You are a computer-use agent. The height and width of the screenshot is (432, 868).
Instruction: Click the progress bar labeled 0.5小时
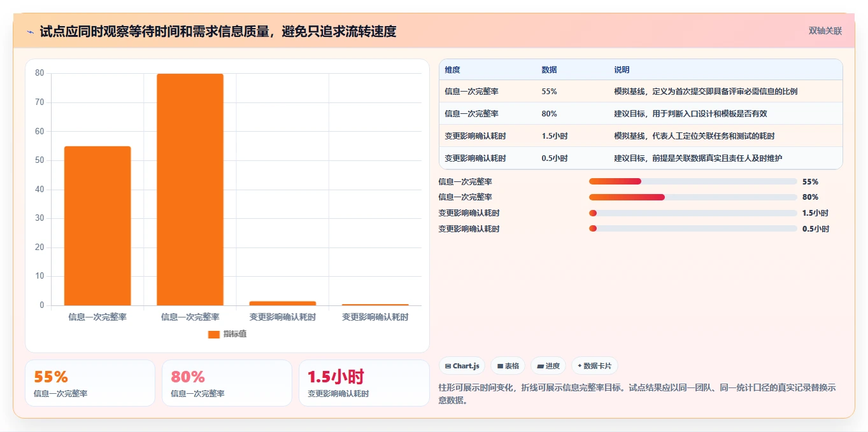693,228
